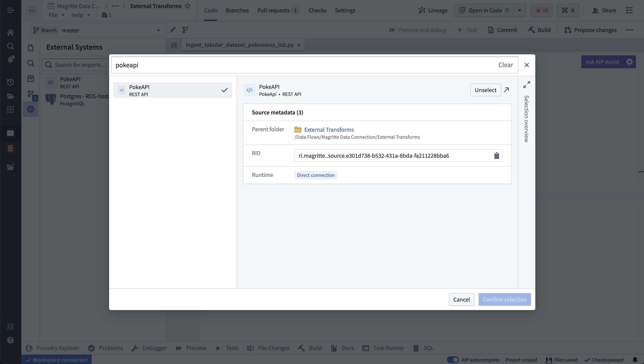This screenshot has height=364, width=644.
Task: Open PokeAPI source in new window arrow
Action: [x=507, y=90]
